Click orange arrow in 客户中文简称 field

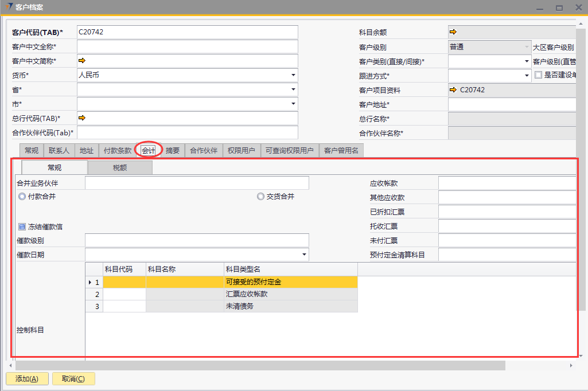81,61
